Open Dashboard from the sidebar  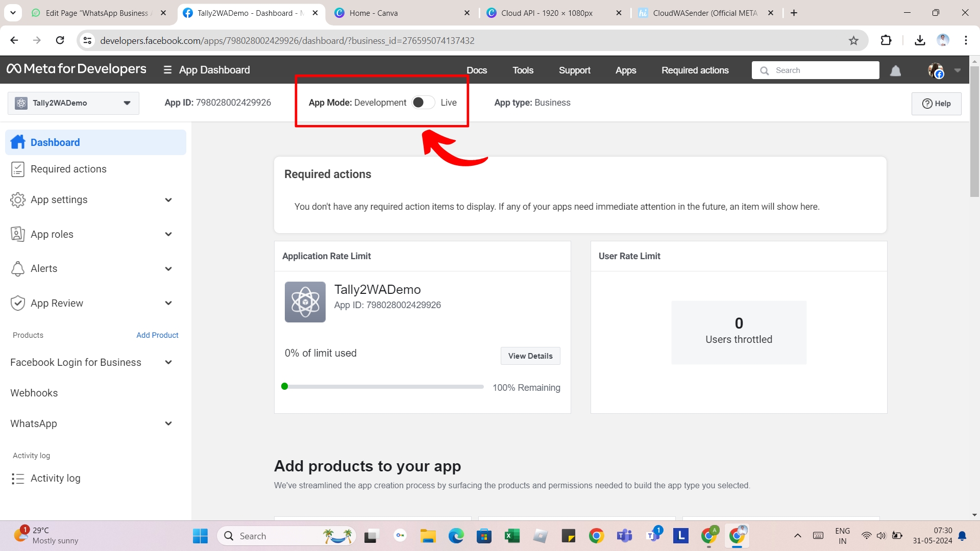(95, 142)
